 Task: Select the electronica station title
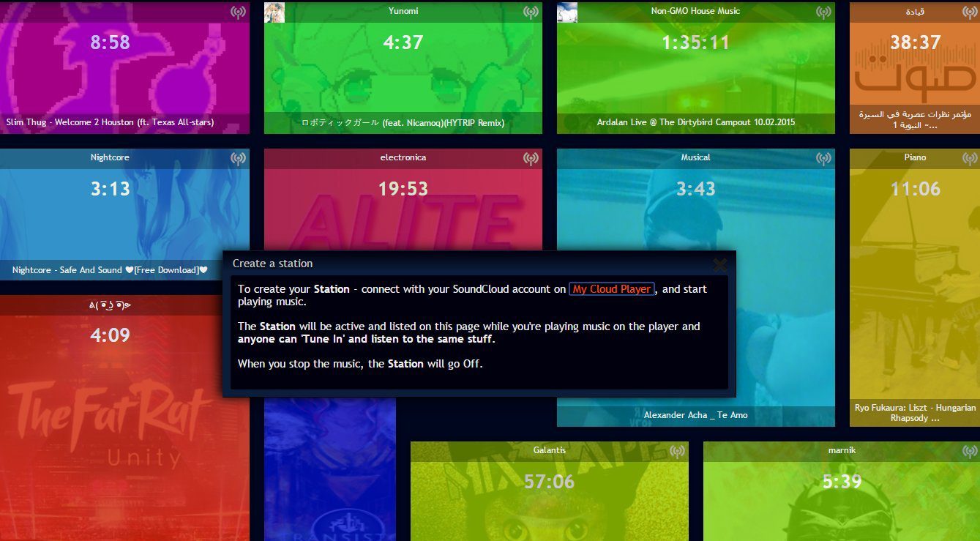pyautogui.click(x=403, y=157)
